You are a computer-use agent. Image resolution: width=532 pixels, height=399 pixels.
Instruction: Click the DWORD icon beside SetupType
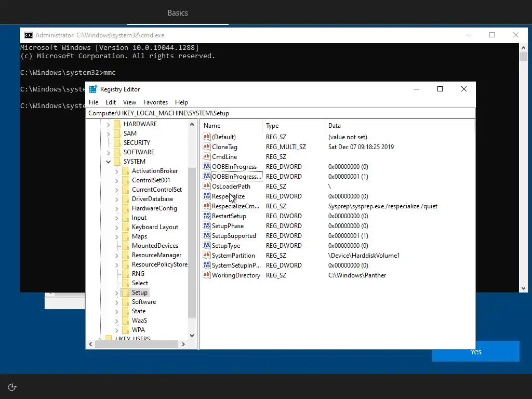click(x=207, y=245)
